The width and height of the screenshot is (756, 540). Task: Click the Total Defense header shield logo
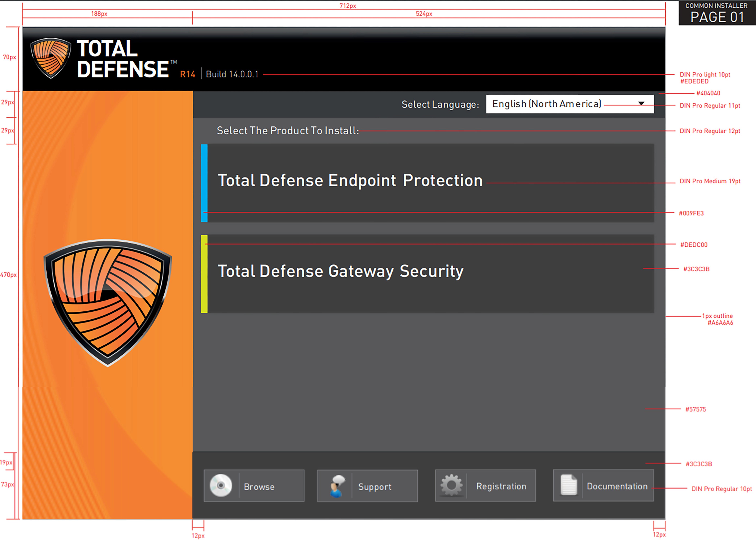point(51,58)
